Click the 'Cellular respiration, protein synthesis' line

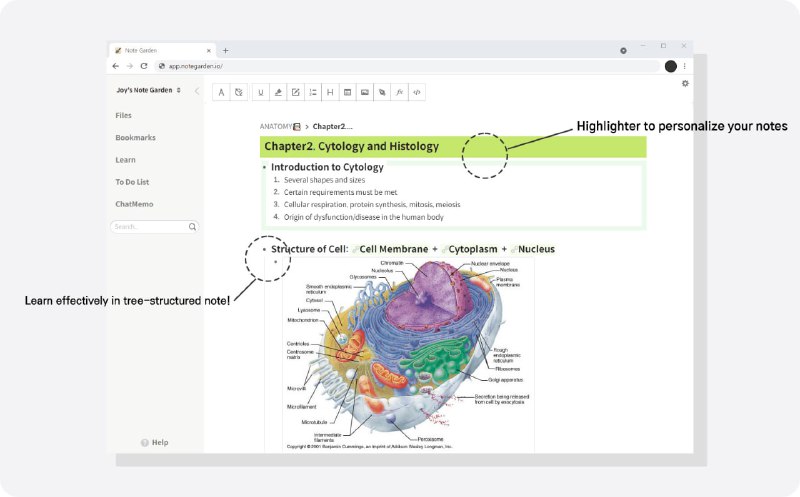[372, 204]
